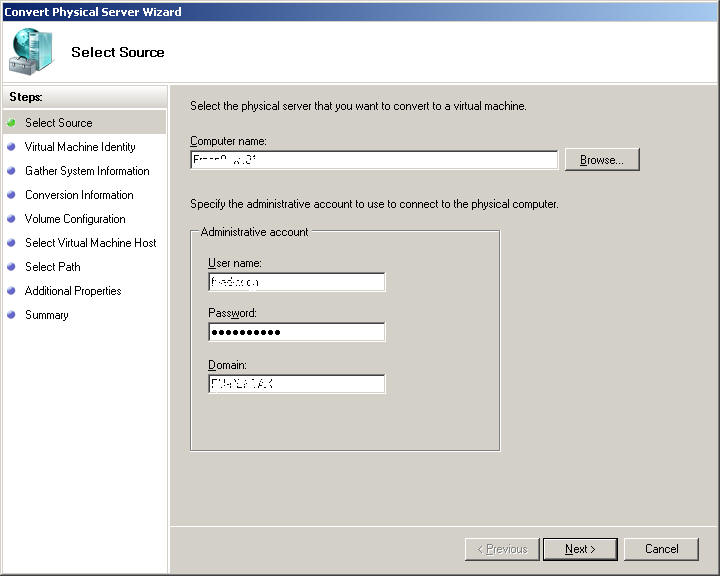The image size is (720, 576).
Task: Click the Convert Physical Server Wizard title
Action: 93,11
